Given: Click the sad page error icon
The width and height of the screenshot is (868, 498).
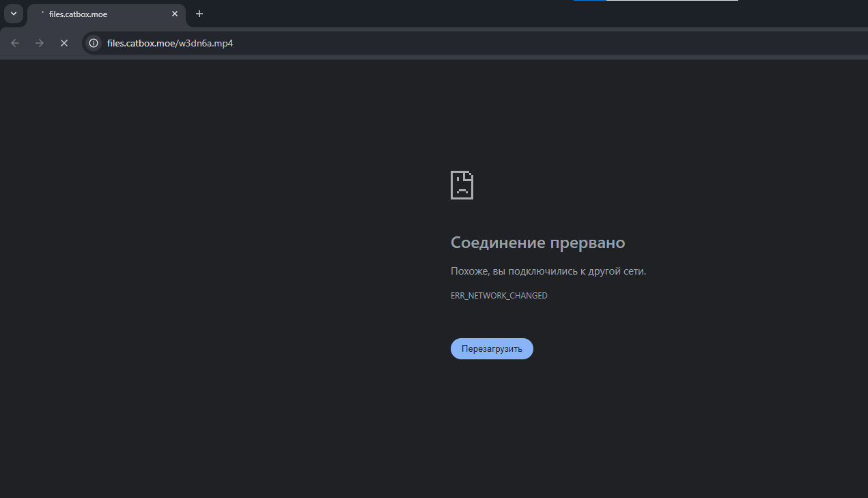Looking at the screenshot, I should (462, 185).
